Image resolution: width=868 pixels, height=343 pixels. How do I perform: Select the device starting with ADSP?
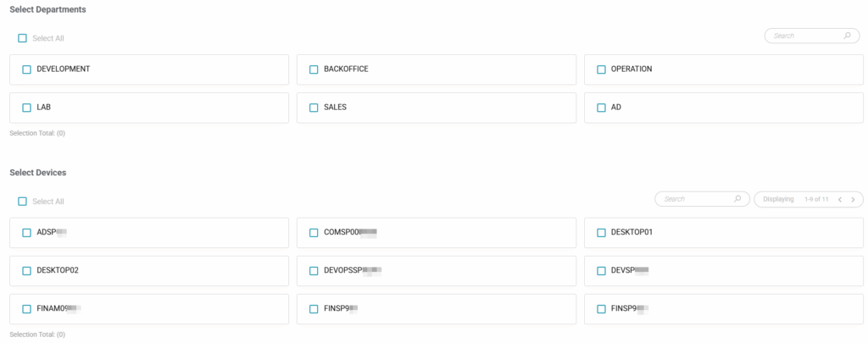[26, 232]
